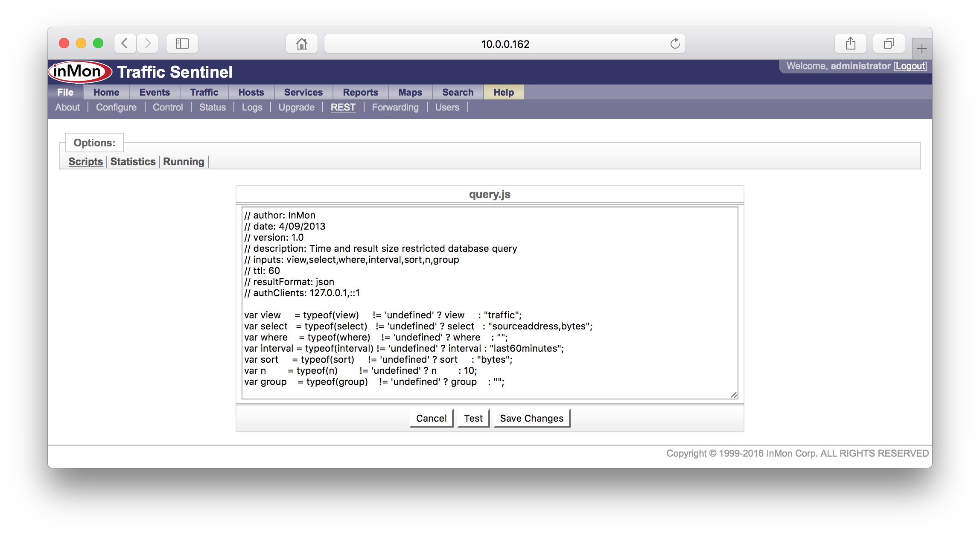Click the '// authClients: 127.0.0.1,::1' line
This screenshot has height=536, width=980.
302,293
